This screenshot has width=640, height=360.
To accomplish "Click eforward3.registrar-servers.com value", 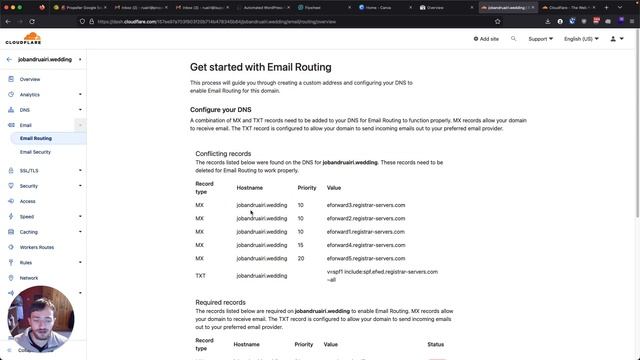I will pos(366,205).
